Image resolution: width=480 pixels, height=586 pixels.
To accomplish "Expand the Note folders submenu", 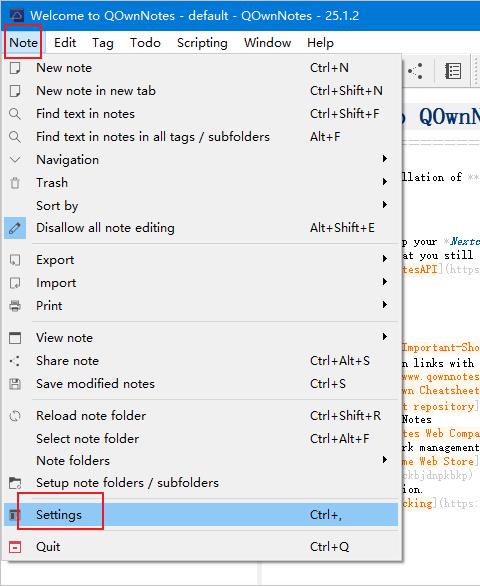I will click(x=201, y=460).
